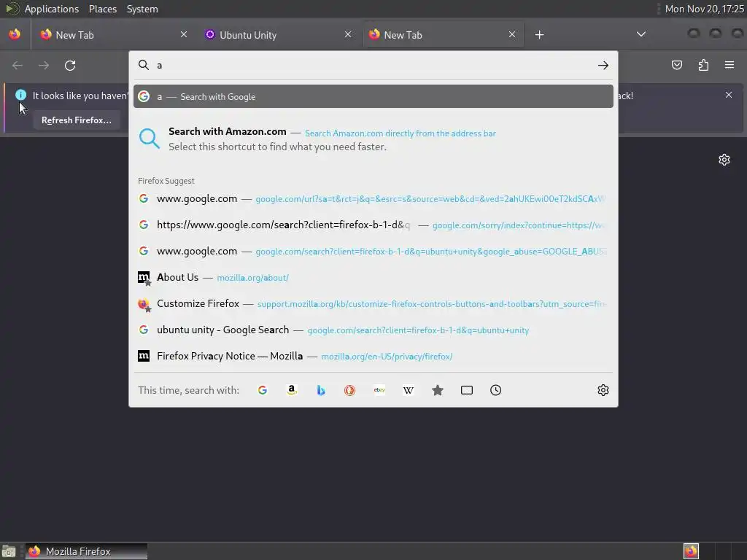Open Firefox Privacy Notice — Mozilla suggestion
The width and height of the screenshot is (747, 560).
pos(373,356)
